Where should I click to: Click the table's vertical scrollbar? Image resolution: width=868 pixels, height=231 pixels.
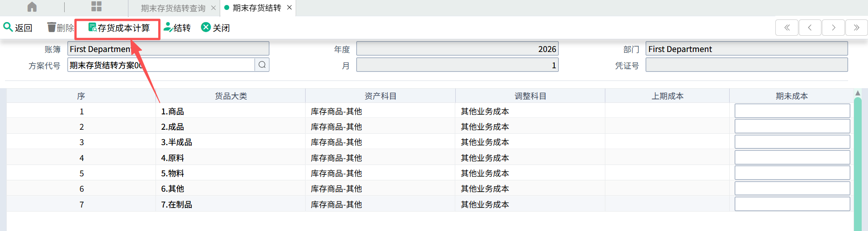click(x=857, y=163)
